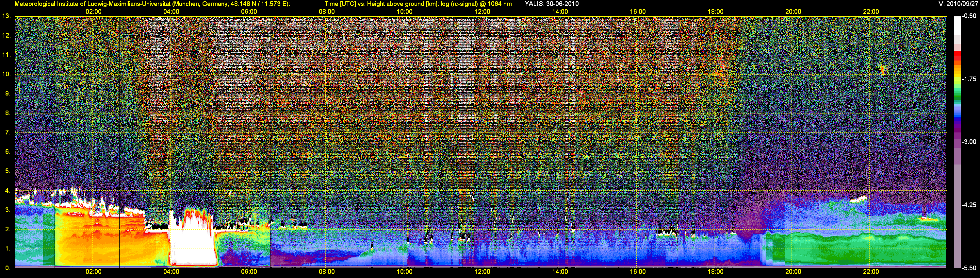Click the '12:00' label on the top time axis
Screen dimensions: 980x278
point(482,11)
